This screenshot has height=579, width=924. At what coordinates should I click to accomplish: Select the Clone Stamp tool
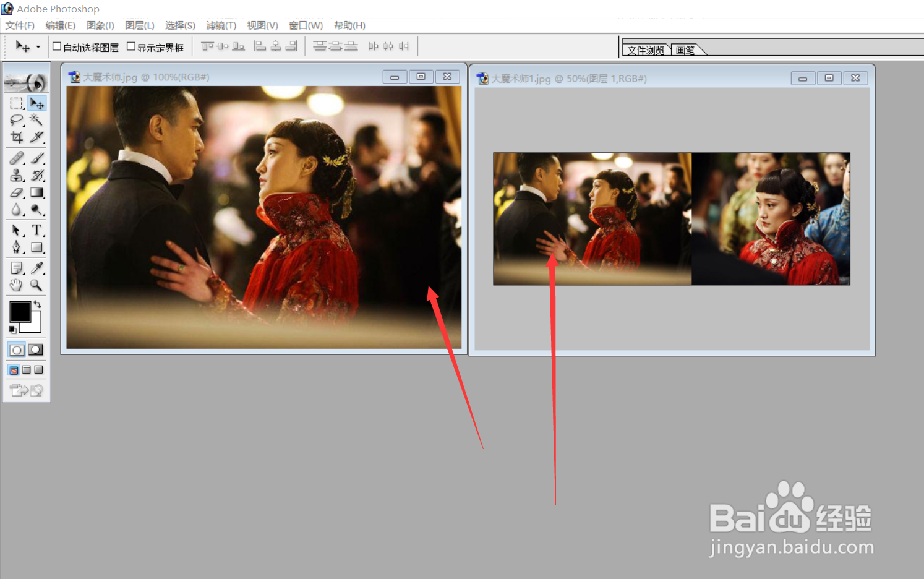tap(17, 176)
